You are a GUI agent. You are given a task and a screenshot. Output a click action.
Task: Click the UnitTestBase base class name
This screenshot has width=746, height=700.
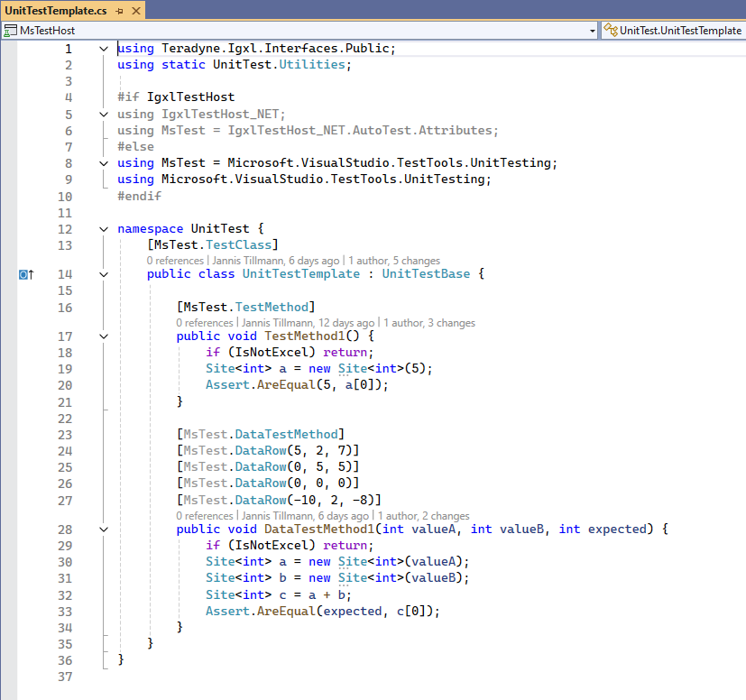(426, 274)
